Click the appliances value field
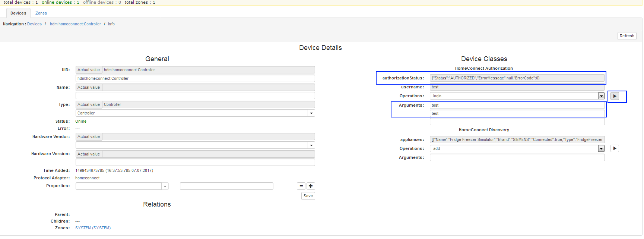Screen dimensions: 644x239 [517, 139]
